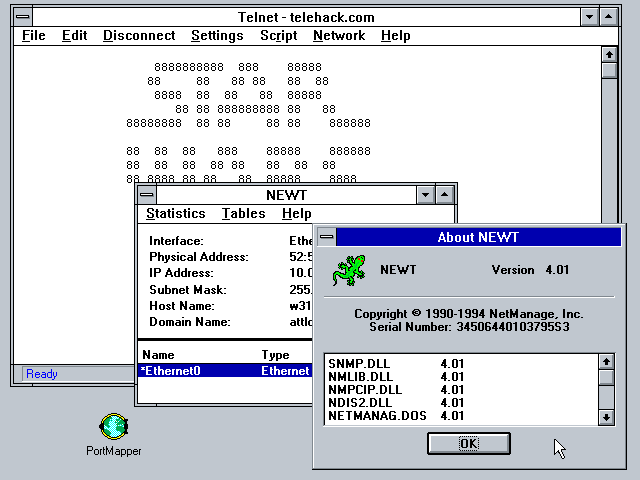Click the Ready status text in Telnet
Viewport: 640px width, 480px height.
tap(42, 374)
